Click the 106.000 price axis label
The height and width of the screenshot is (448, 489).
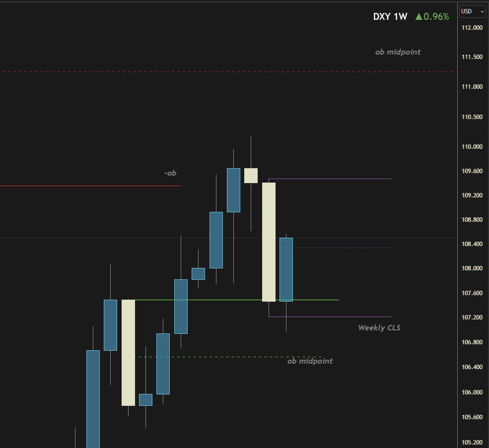click(x=472, y=392)
